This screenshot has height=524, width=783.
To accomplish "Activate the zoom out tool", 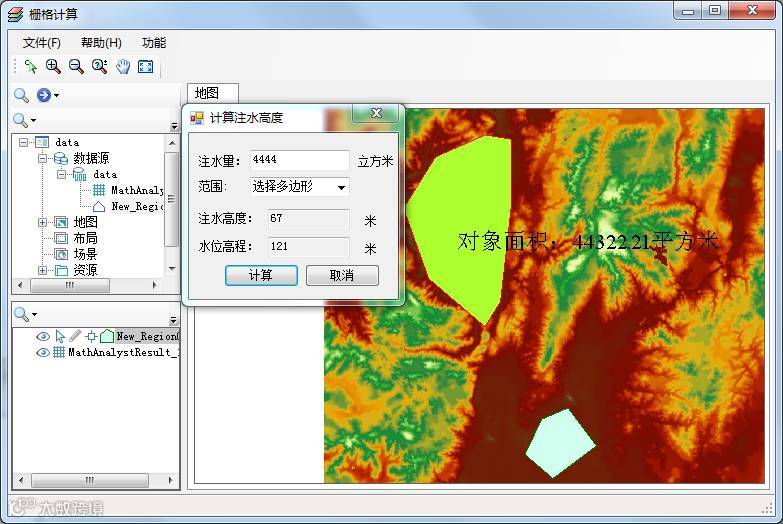I will (x=76, y=66).
